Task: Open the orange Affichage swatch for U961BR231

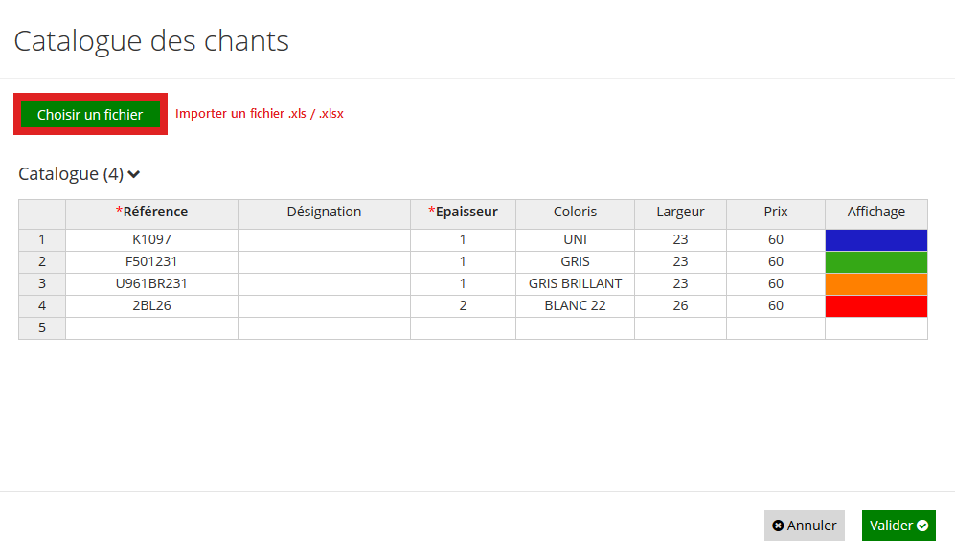Action: pos(875,283)
